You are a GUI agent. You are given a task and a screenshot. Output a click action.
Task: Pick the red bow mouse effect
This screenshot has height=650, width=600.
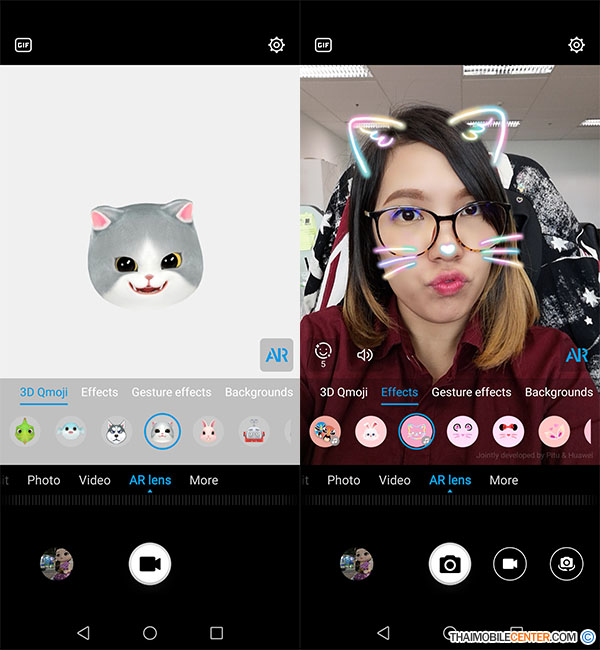tap(508, 432)
